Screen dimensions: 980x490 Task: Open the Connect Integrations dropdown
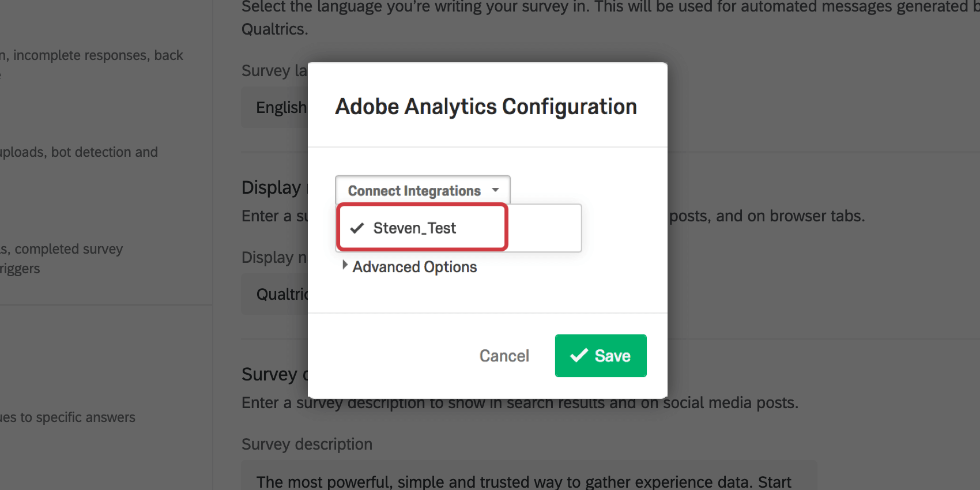coord(422,190)
